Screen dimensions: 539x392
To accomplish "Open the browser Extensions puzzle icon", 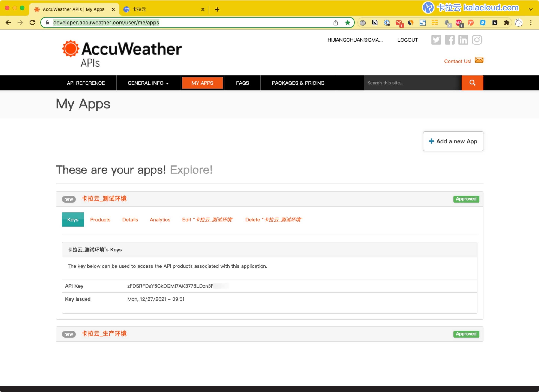I will click(506, 23).
